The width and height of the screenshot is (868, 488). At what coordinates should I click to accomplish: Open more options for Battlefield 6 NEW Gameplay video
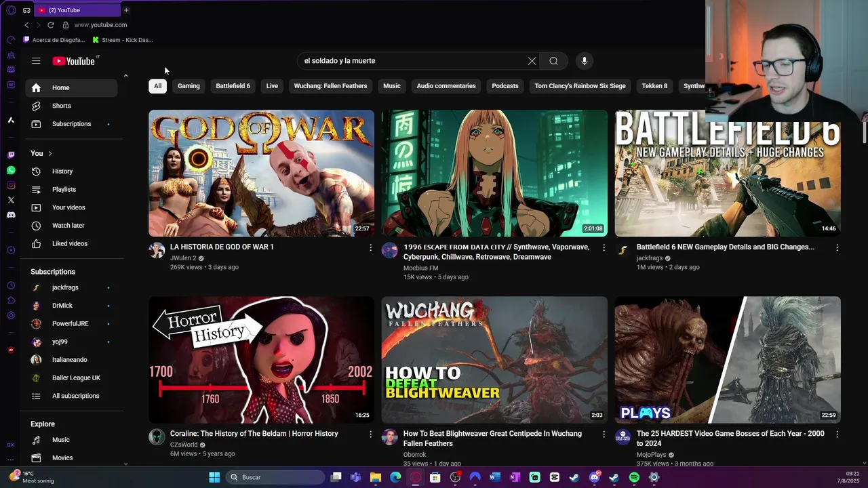pyautogui.click(x=837, y=247)
